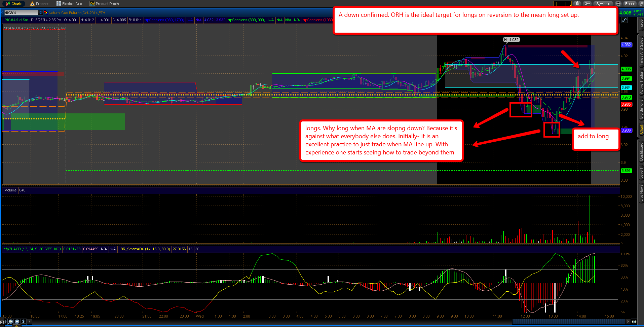
Task: Click the Hi: 4.032 price bubble
Action: [x=512, y=40]
